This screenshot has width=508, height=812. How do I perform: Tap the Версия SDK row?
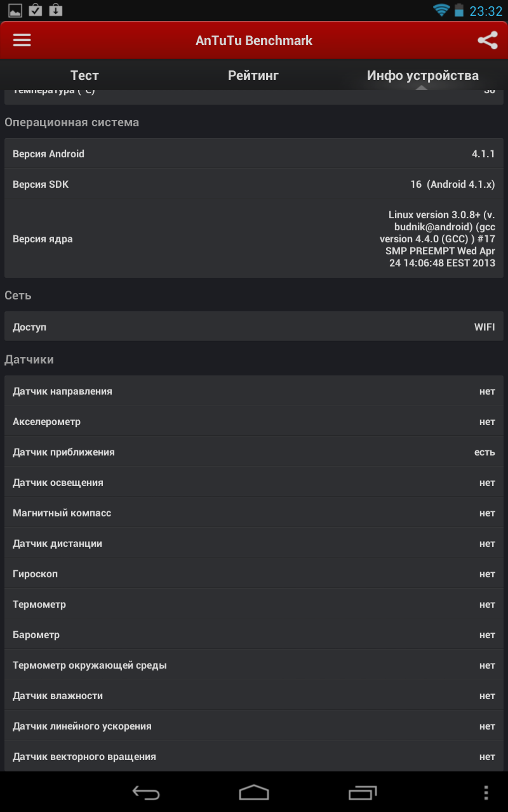(254, 185)
